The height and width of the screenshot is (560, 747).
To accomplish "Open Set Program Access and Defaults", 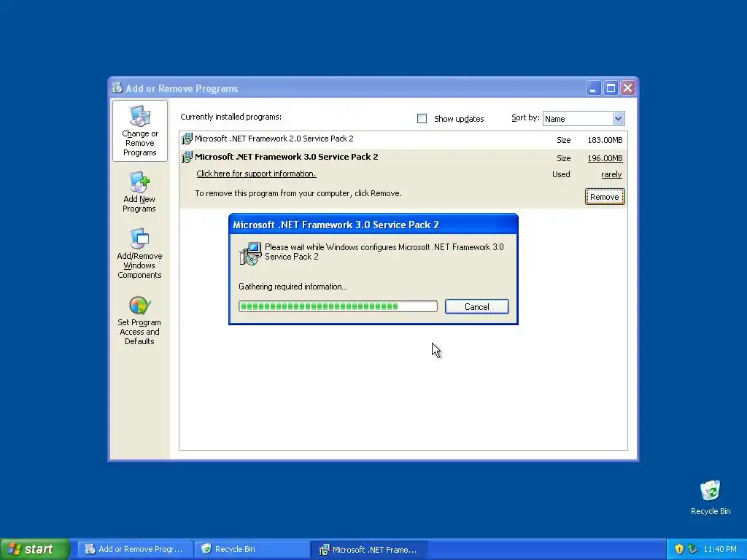I will (x=139, y=321).
